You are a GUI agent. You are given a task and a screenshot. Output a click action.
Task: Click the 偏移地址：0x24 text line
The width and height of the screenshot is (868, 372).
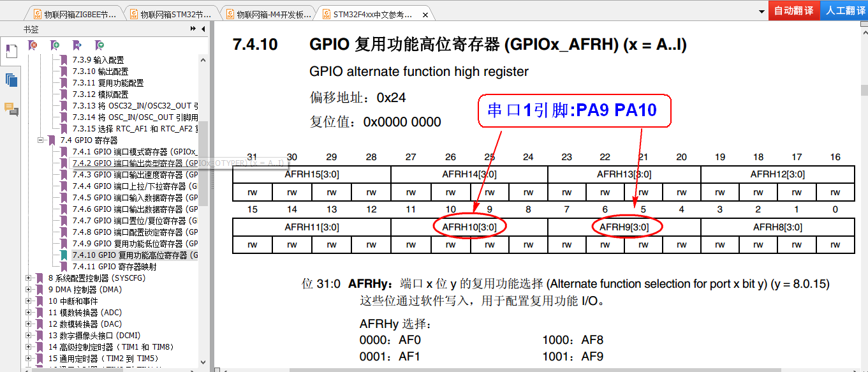tap(358, 98)
